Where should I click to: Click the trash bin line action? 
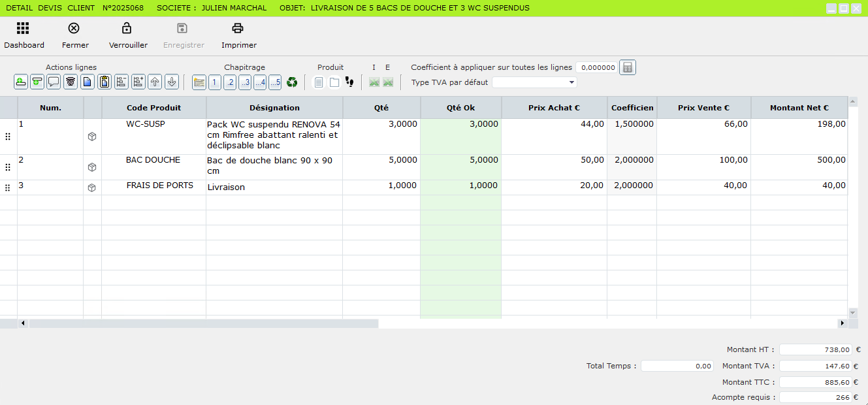tap(71, 82)
